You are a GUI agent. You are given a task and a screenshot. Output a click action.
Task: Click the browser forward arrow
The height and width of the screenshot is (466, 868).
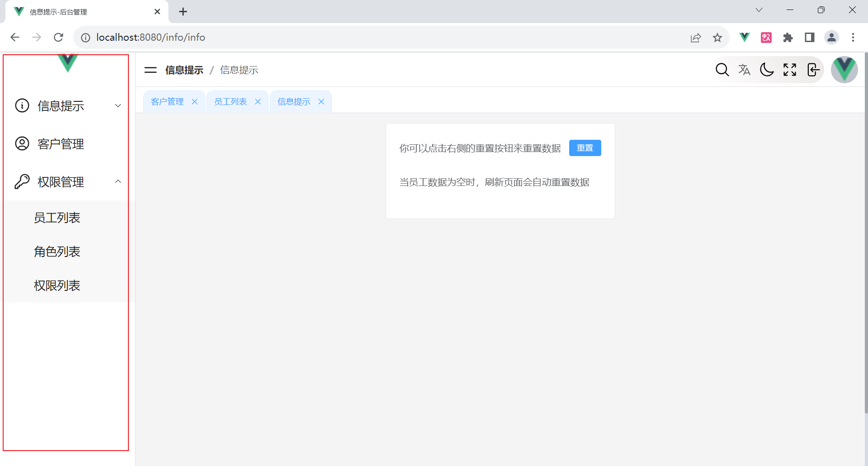[37, 38]
